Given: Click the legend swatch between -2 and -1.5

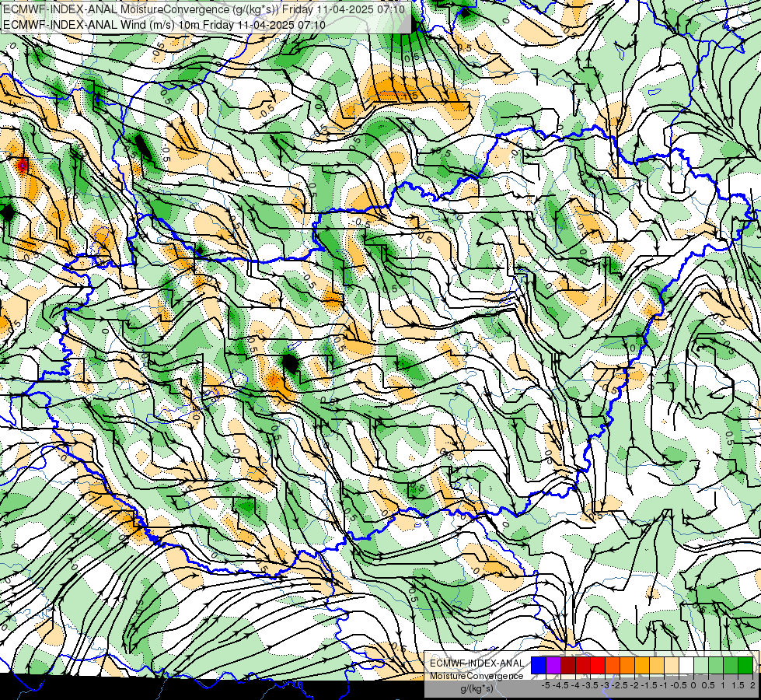Looking at the screenshot, I should coord(642,665).
